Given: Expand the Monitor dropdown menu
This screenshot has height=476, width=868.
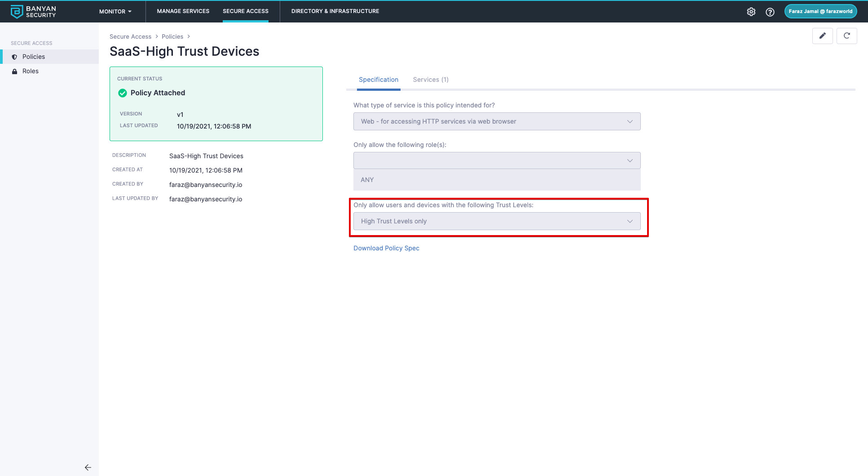Looking at the screenshot, I should (115, 12).
